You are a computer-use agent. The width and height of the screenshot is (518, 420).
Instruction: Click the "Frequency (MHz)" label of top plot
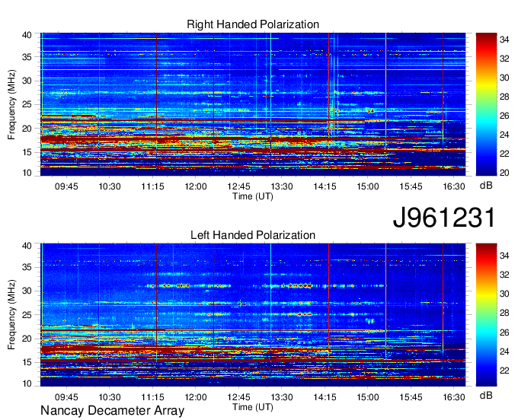click(x=11, y=104)
